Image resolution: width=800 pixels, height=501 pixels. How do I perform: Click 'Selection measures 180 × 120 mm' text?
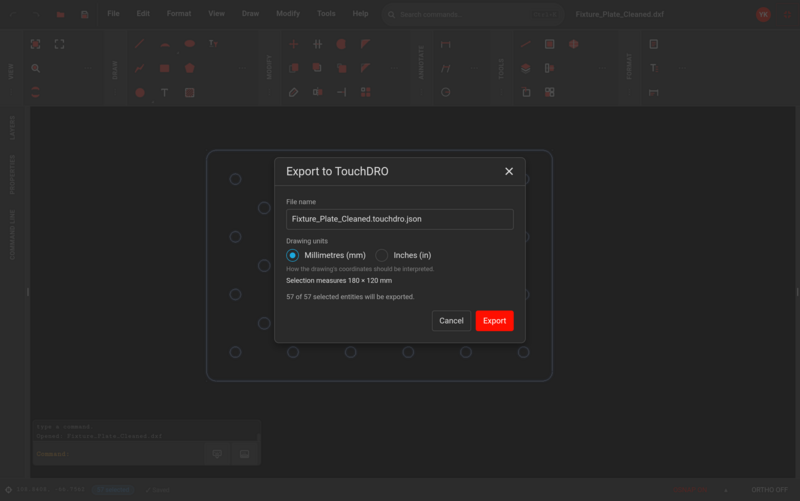coord(339,281)
